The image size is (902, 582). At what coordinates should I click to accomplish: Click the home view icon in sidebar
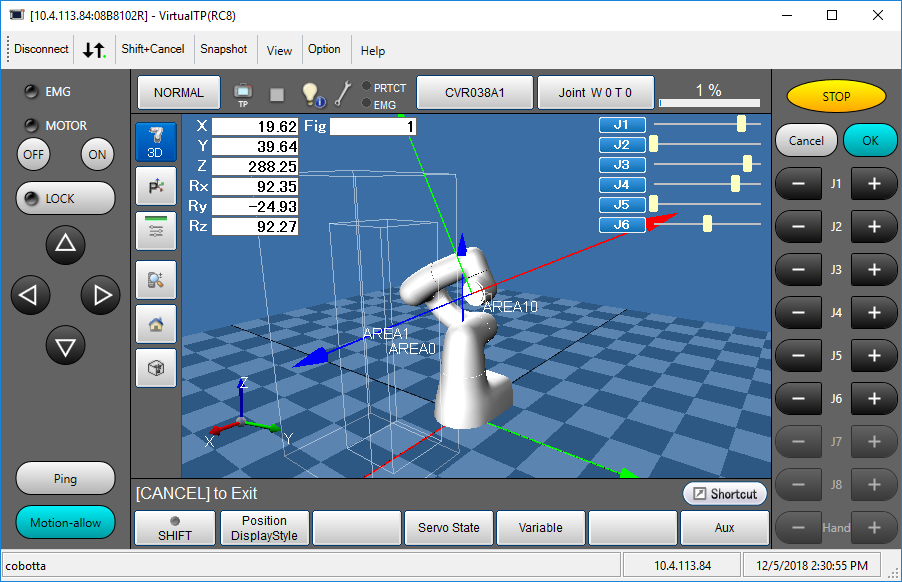coord(155,324)
